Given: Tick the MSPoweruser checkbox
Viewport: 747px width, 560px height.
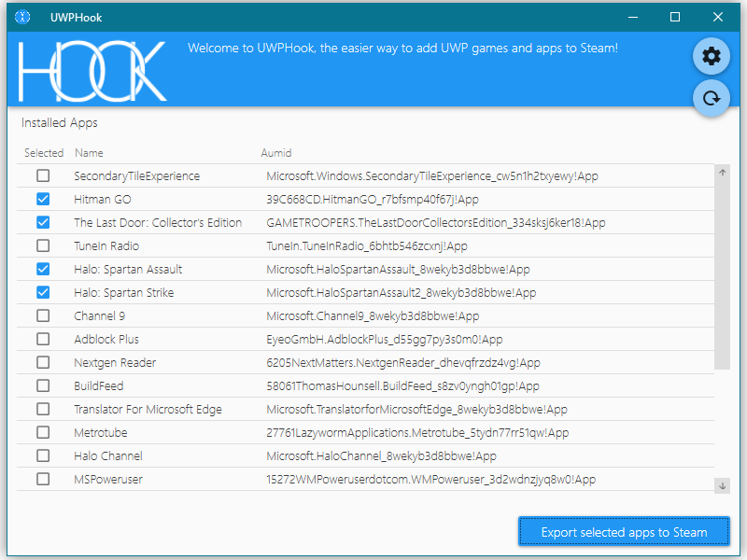Looking at the screenshot, I should pyautogui.click(x=43, y=479).
